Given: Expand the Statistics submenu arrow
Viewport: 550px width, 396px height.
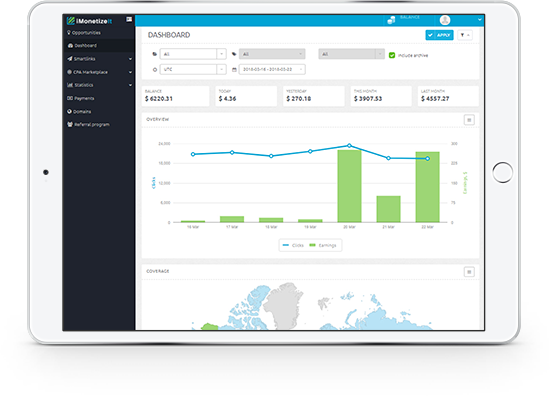Looking at the screenshot, I should click(x=130, y=85).
